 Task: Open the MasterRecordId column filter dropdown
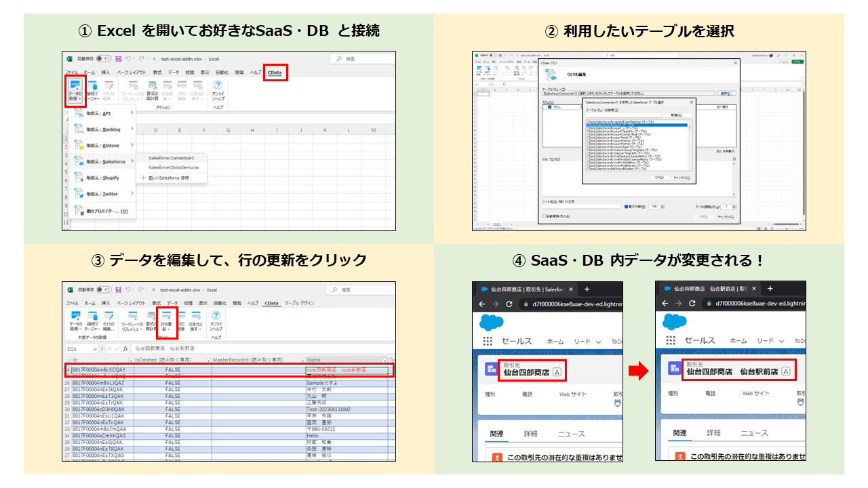(302, 361)
